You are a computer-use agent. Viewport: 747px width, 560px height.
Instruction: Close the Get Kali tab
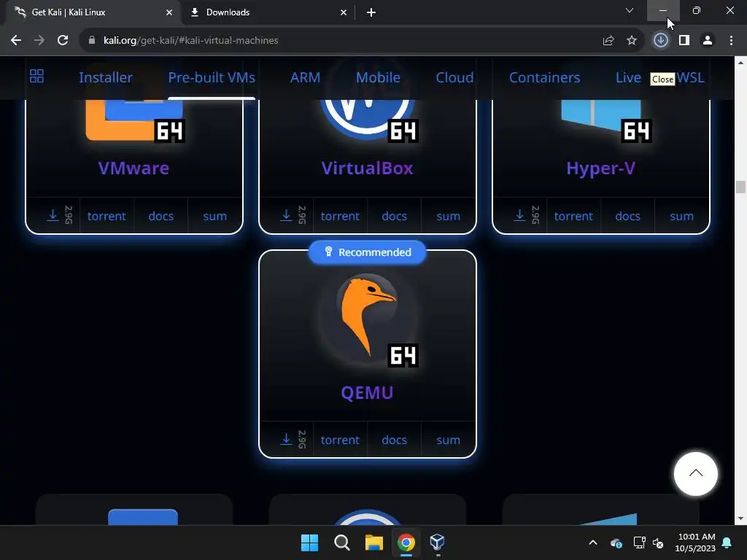169,12
